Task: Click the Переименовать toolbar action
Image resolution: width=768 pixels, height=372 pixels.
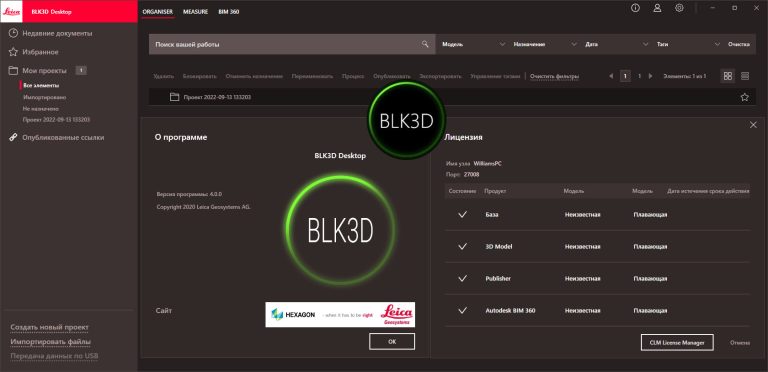Action: coord(312,77)
